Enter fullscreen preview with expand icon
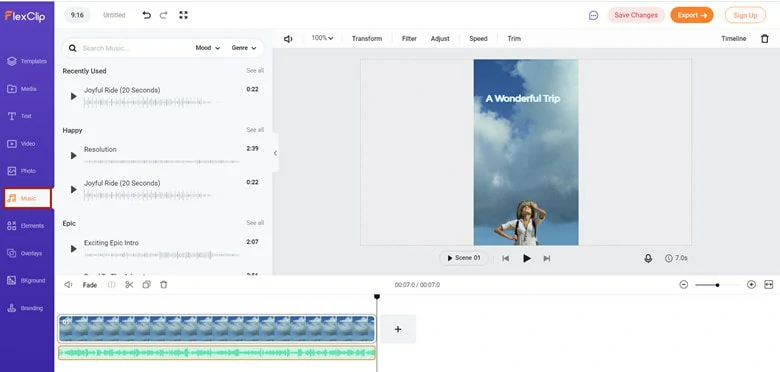Viewport: 780px width, 372px height. 184,15
